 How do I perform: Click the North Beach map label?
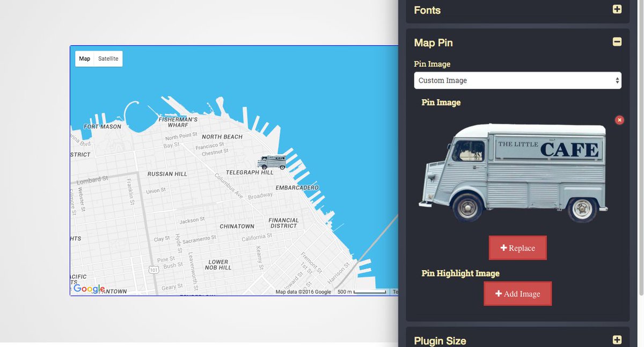pyautogui.click(x=222, y=136)
